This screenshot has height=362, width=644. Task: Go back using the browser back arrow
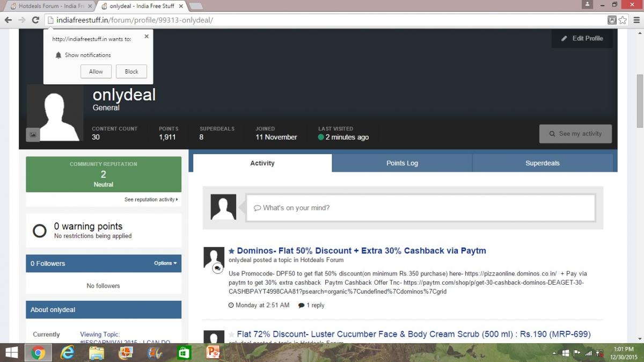(x=8, y=20)
